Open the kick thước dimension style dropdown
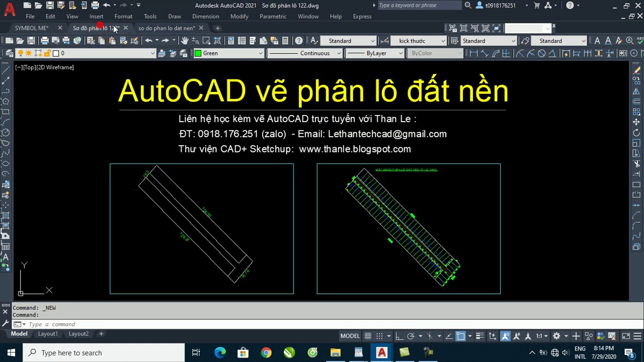The image size is (644, 362). (419, 41)
